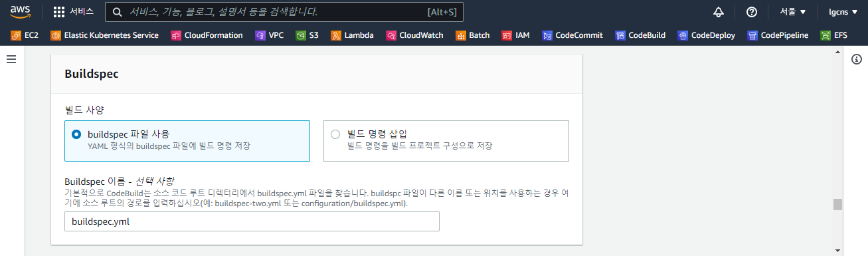Image resolution: width=868 pixels, height=256 pixels.
Task: Open EC2 service shortcut
Action: click(25, 35)
